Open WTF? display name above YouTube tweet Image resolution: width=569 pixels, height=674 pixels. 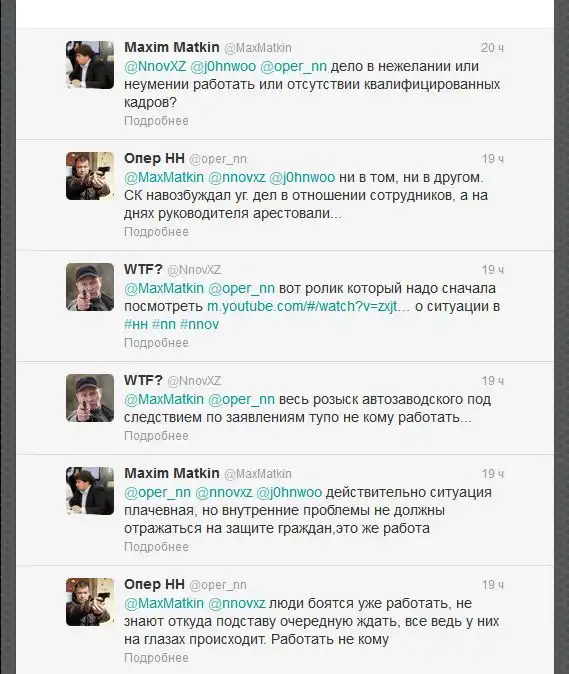coord(143,269)
